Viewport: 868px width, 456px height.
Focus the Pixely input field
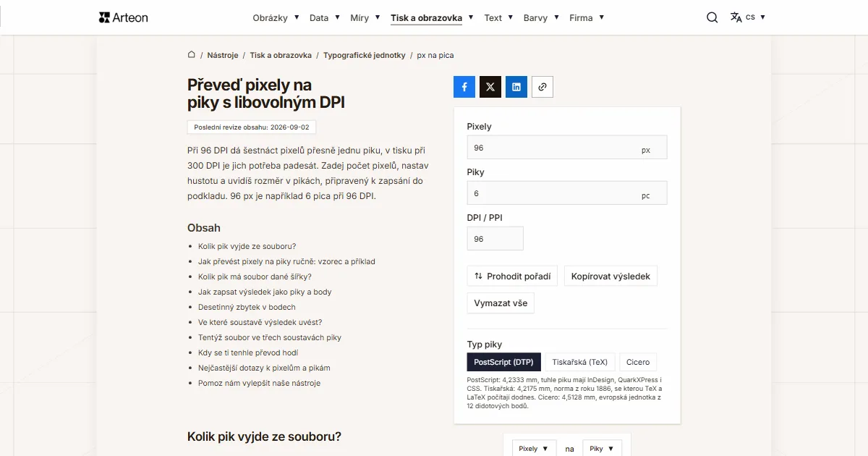[567, 148]
